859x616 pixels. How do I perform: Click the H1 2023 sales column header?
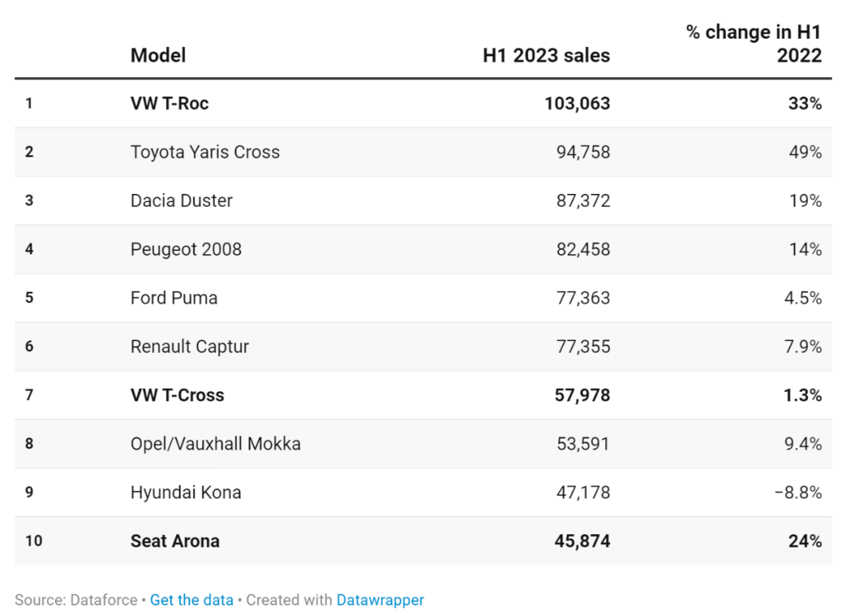click(546, 56)
